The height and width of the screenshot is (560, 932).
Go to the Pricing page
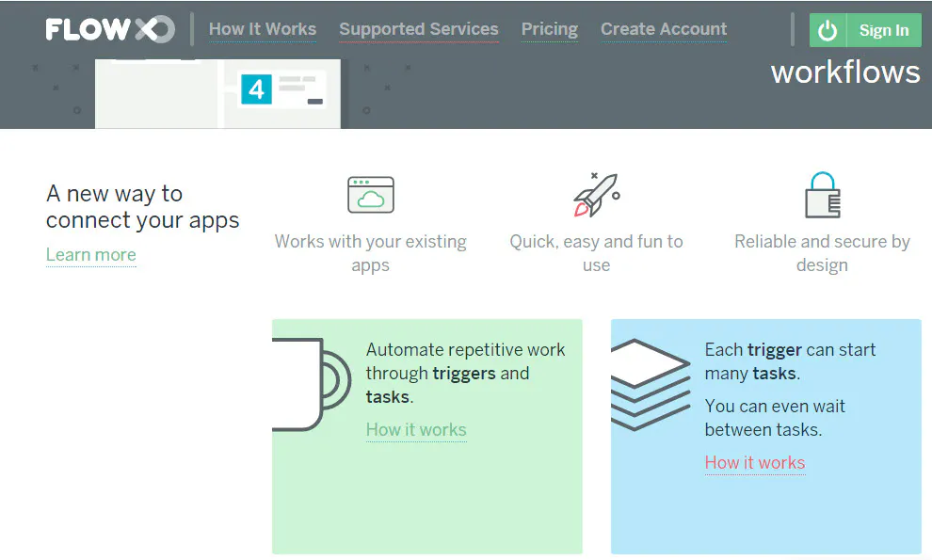549,29
